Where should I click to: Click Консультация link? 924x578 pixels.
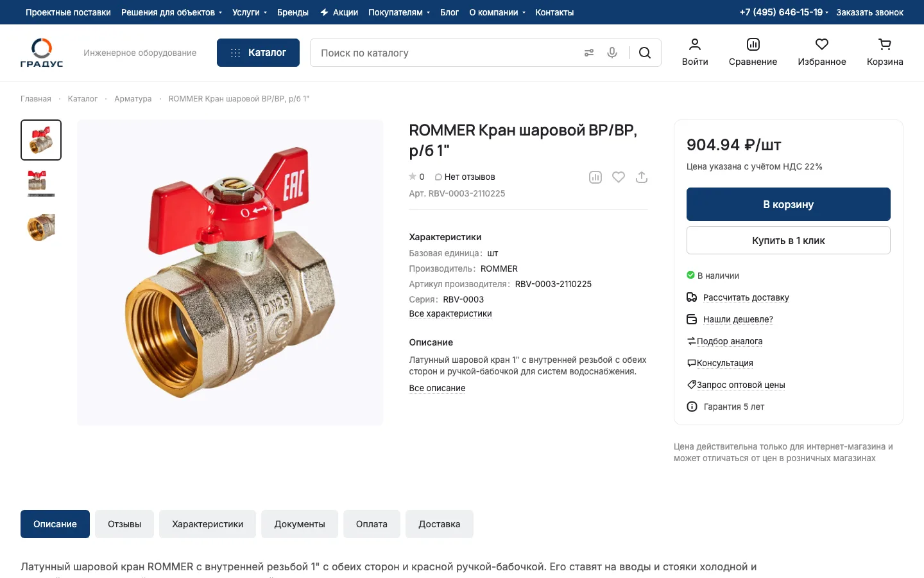[725, 363]
